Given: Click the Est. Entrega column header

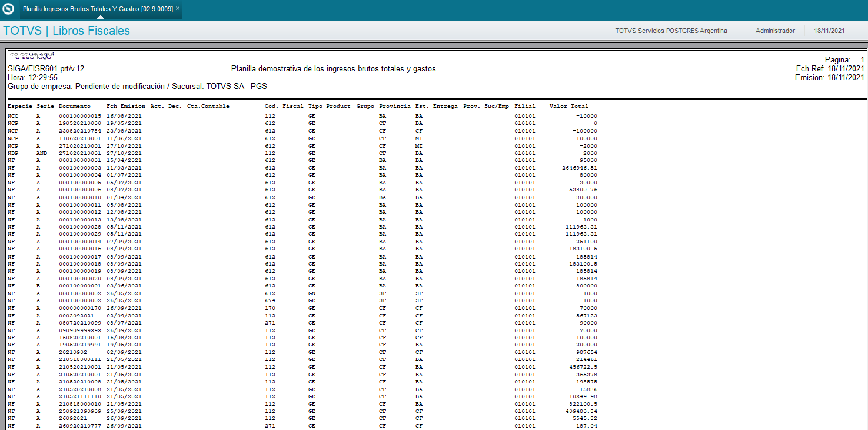Looking at the screenshot, I should tap(436, 107).
